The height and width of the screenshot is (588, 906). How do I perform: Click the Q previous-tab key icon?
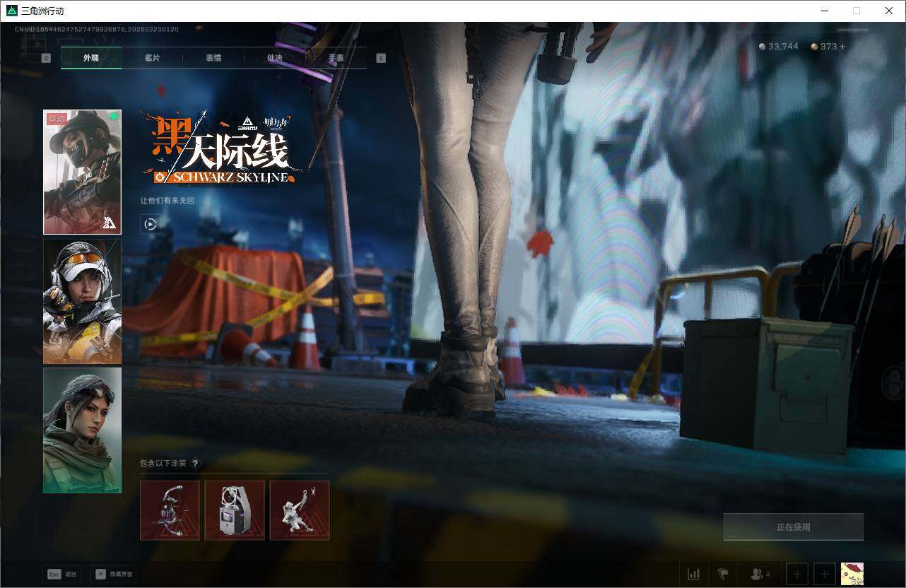[46, 58]
